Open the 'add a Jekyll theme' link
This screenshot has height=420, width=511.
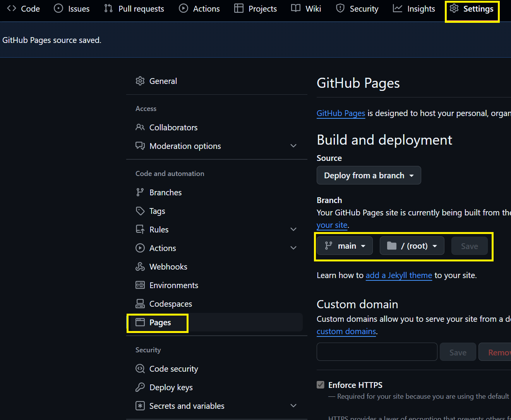tap(399, 275)
